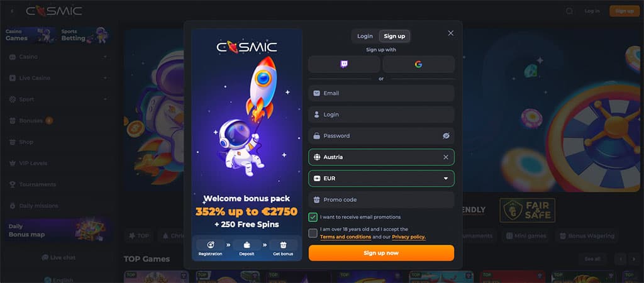
Task: Open the Terms and conditions link
Action: pos(345,237)
